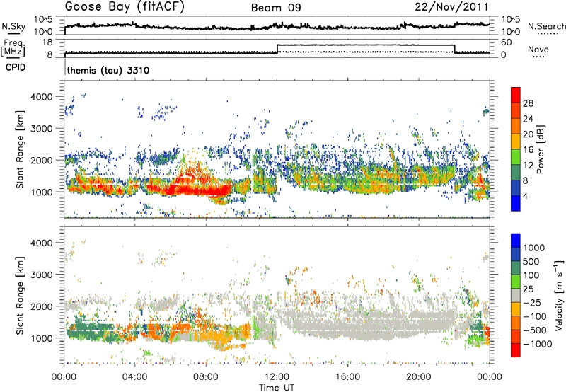Pick the gray segment of the velocity colorbar
Screen dimensions: 566x392
click(x=516, y=295)
